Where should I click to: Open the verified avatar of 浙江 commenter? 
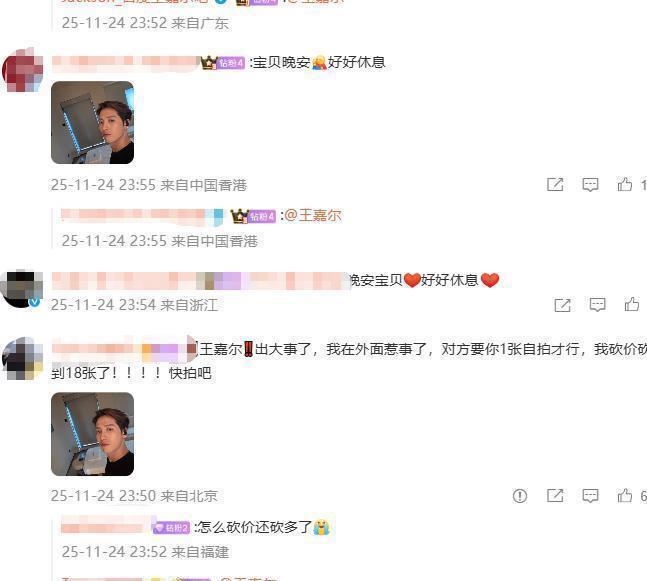click(21, 288)
